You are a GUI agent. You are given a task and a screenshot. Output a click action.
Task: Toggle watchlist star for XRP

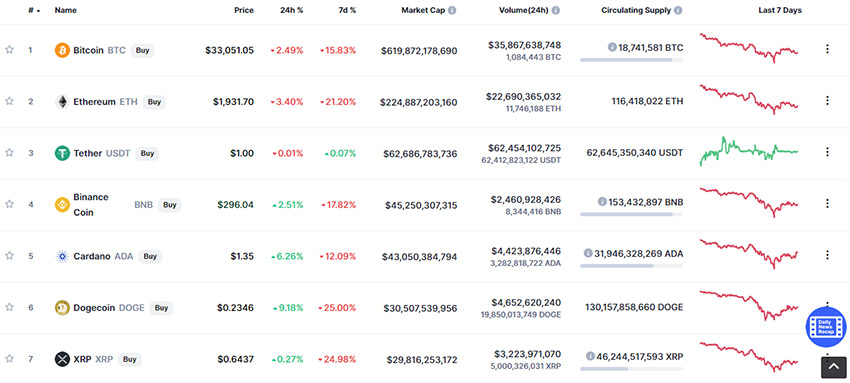(9, 359)
